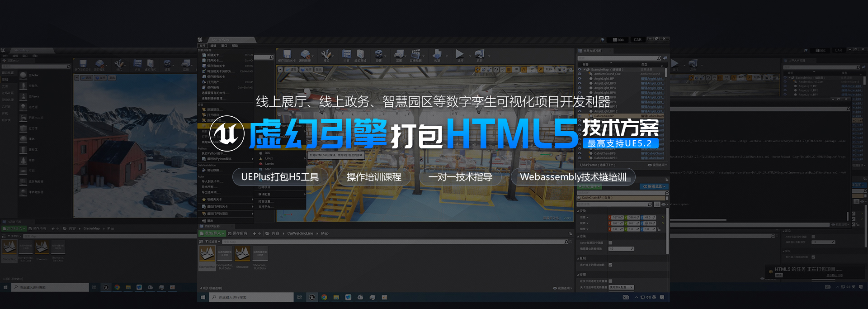Click the Modes wrench toolbar icon
Viewport: 868px width, 309px height.
click(326, 55)
